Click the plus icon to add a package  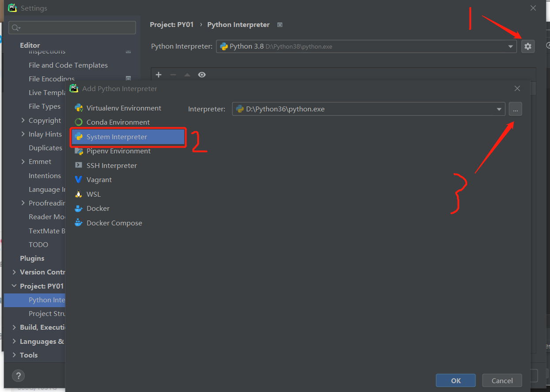pyautogui.click(x=159, y=75)
